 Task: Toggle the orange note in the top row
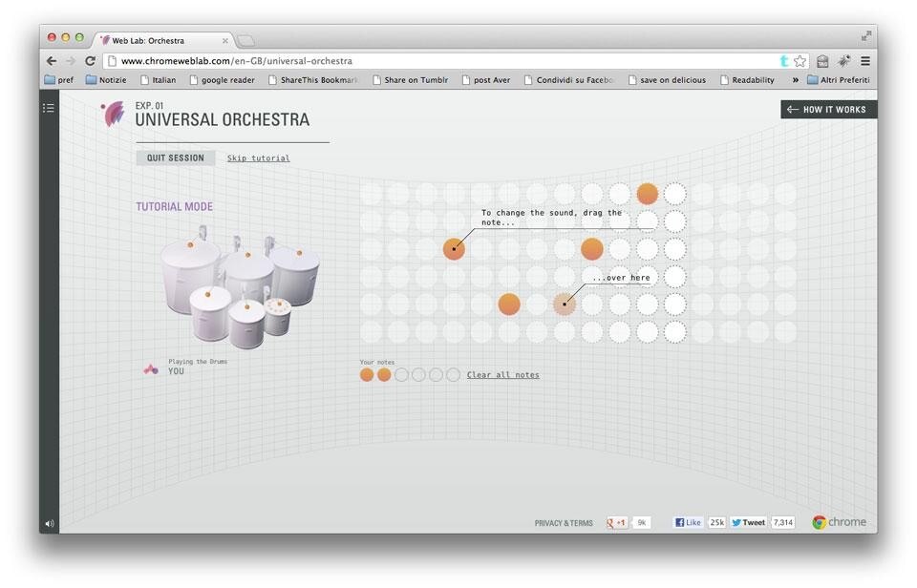[x=648, y=194]
